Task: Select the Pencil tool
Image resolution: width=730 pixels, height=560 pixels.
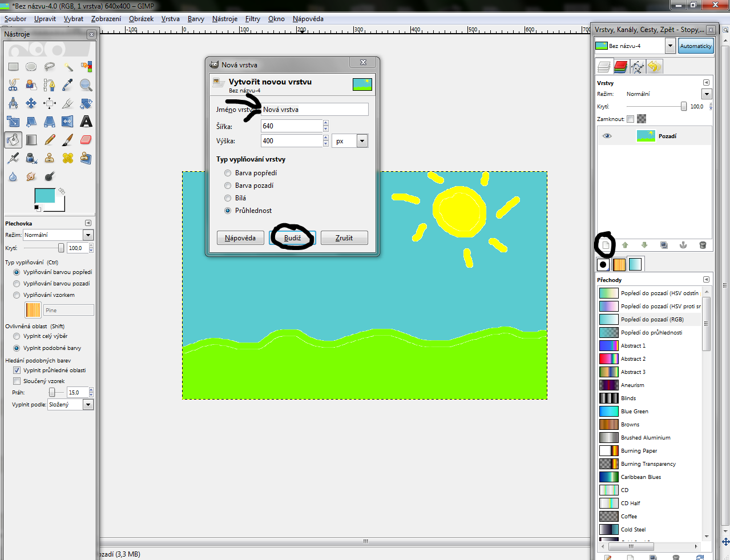Action: [x=50, y=140]
